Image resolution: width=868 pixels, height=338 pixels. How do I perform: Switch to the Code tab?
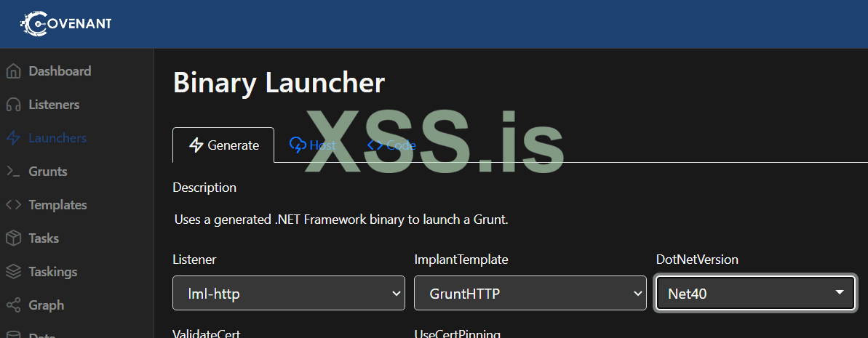pyautogui.click(x=391, y=145)
